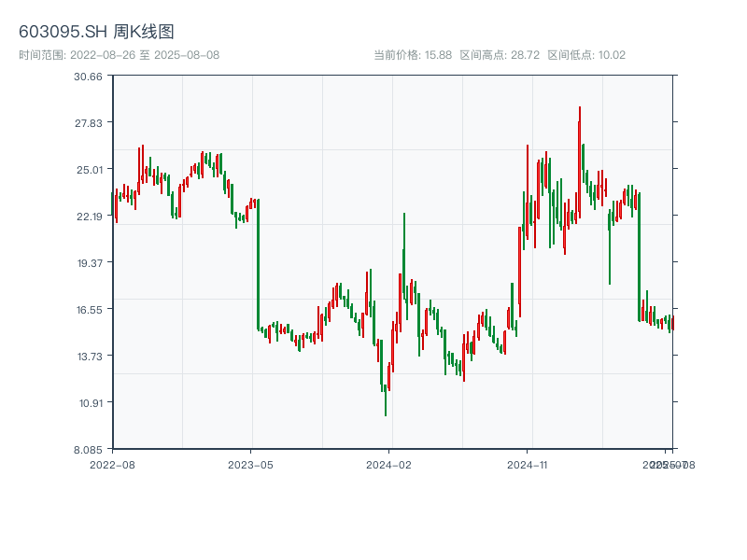Screen dimensions: 747x560
Task: Click the 27.83 y-axis price label
Action: (89, 123)
